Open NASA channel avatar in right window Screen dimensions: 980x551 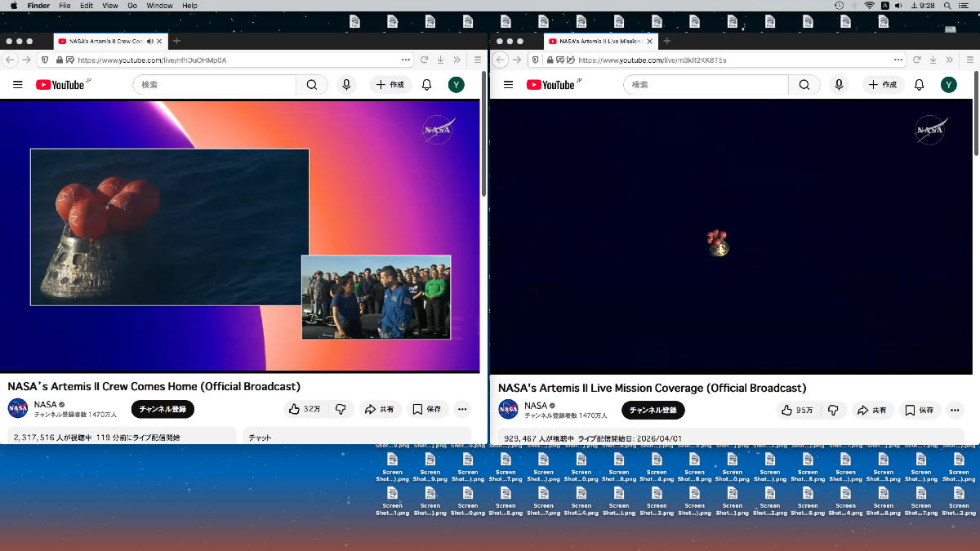pos(508,409)
